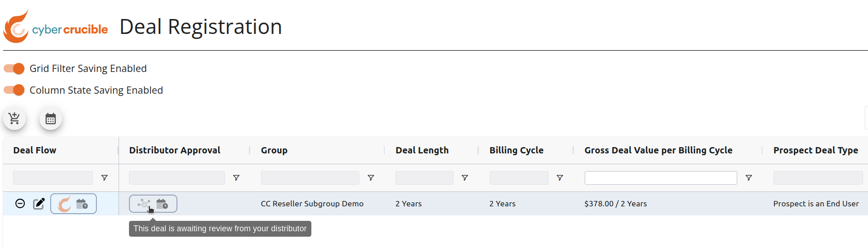
Task: Click the add-to-cart deal icon button
Action: (14, 119)
